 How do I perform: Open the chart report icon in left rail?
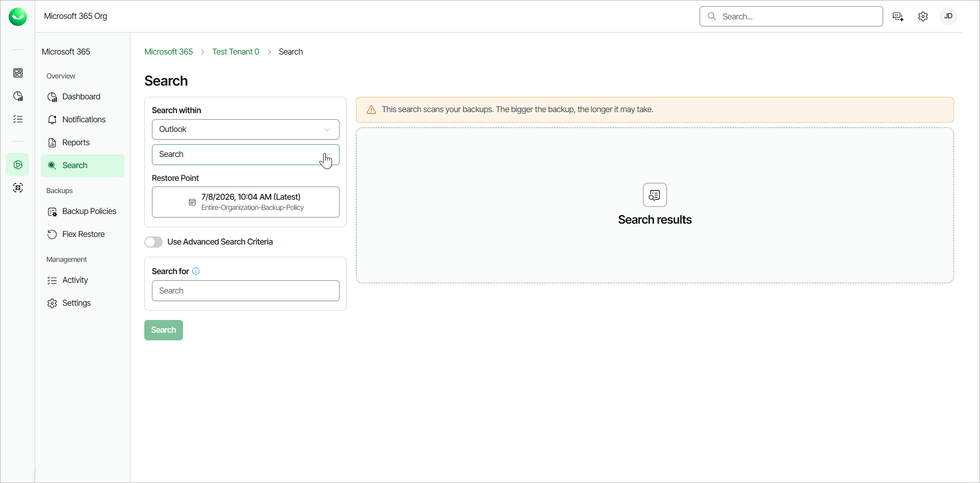18,96
